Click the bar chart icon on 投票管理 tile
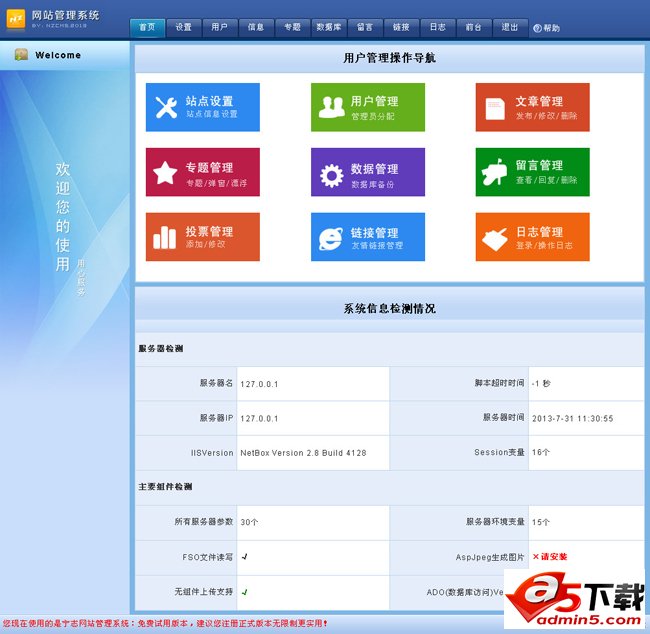 pos(165,238)
